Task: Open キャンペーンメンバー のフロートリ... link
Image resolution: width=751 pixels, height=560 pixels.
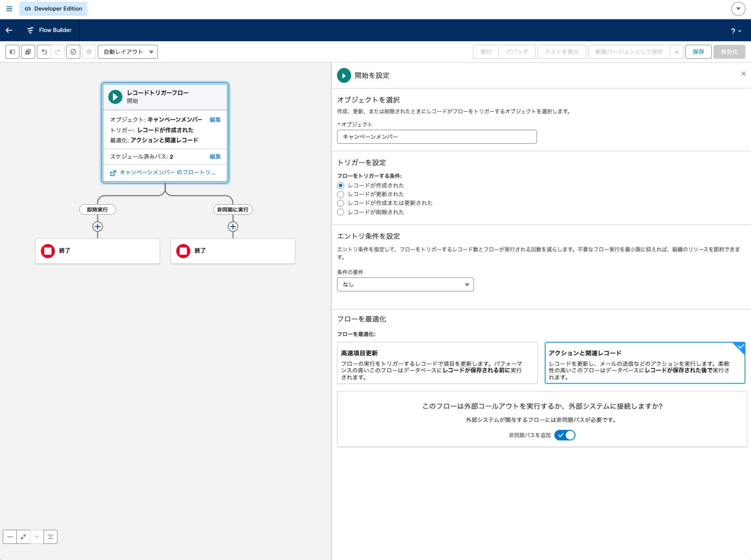Action: click(x=167, y=172)
